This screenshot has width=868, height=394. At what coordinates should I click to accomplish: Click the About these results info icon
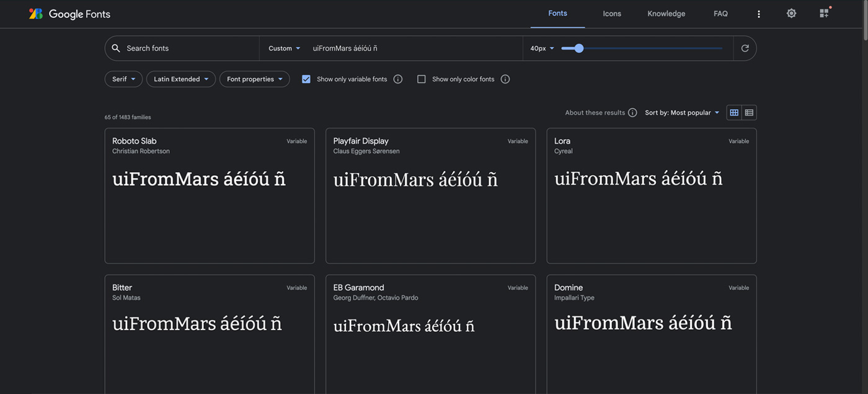(x=632, y=113)
